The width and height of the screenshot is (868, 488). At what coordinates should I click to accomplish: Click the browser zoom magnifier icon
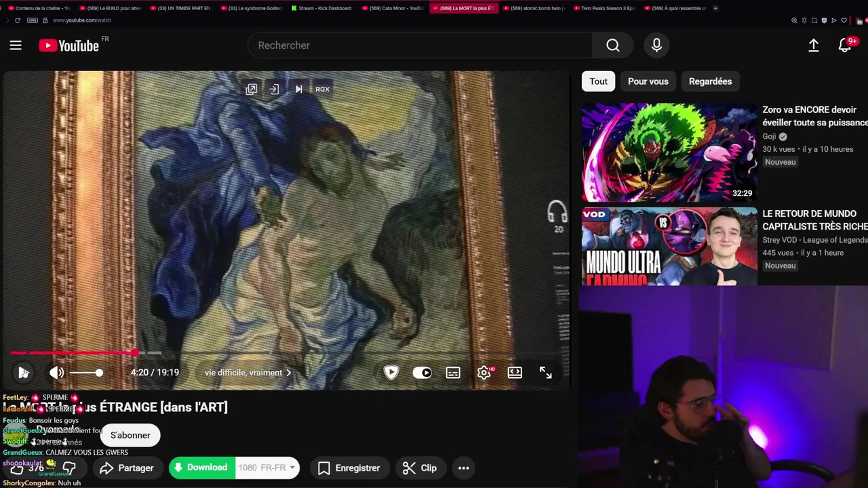point(794,20)
